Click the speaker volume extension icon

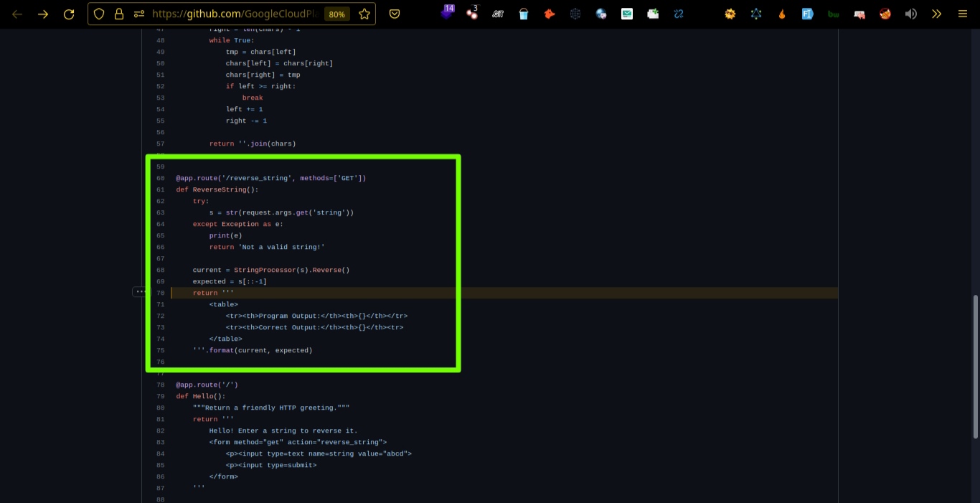click(x=911, y=14)
